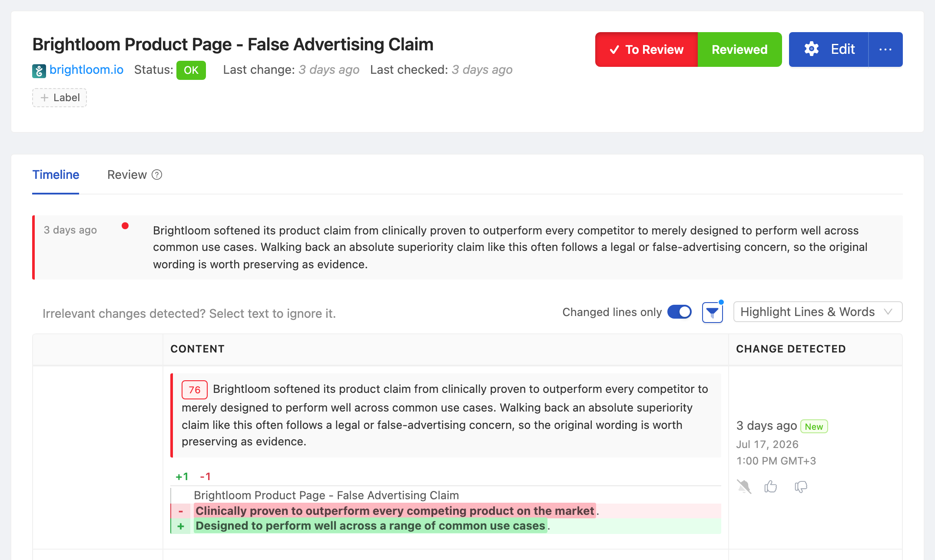Click the red unread dot marker
The image size is (935, 560).
[125, 226]
